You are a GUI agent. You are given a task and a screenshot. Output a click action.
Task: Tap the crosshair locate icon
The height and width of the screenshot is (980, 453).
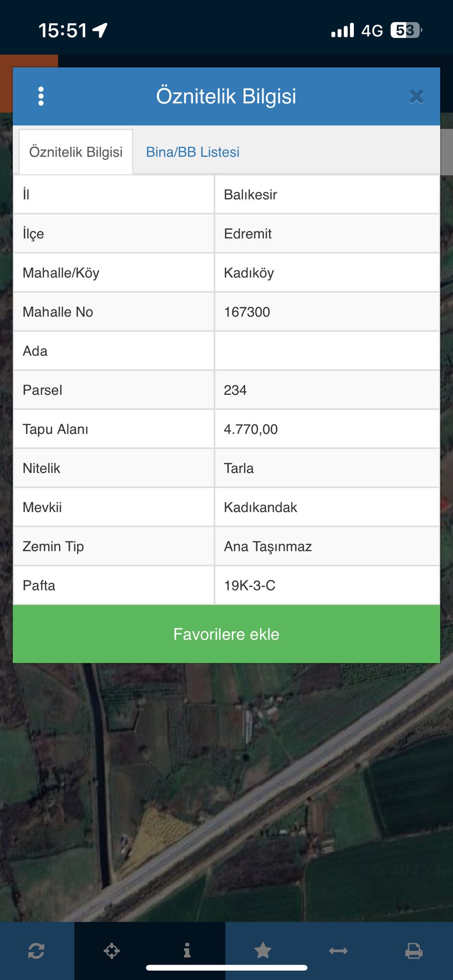pos(112,950)
